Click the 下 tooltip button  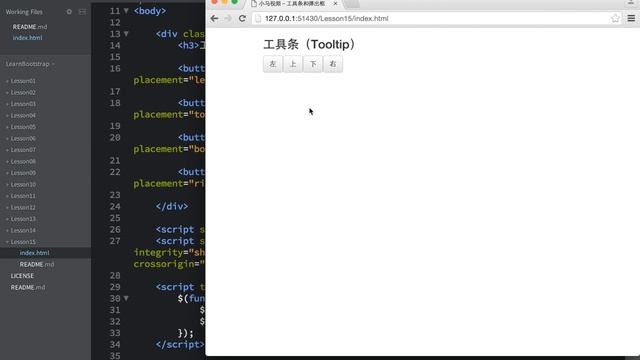pyautogui.click(x=313, y=64)
